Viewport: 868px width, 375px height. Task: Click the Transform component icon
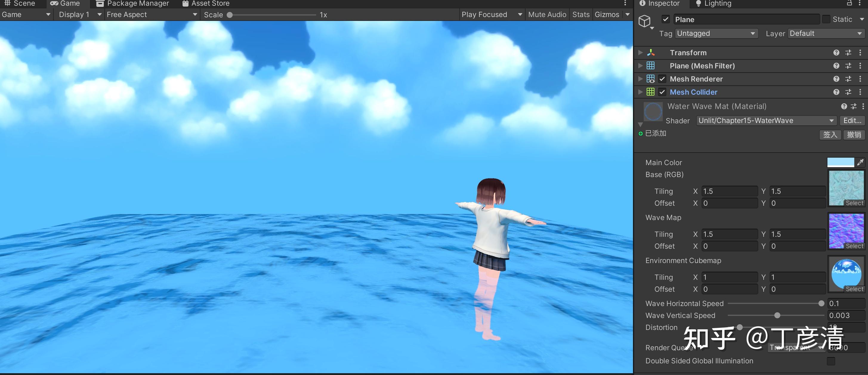coord(651,53)
